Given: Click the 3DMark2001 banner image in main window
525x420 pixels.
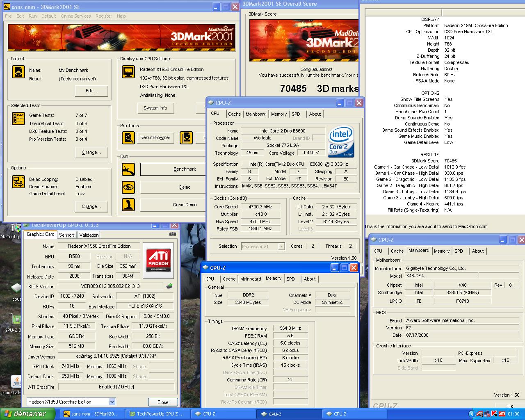Looking at the screenshot, I should [122, 38].
